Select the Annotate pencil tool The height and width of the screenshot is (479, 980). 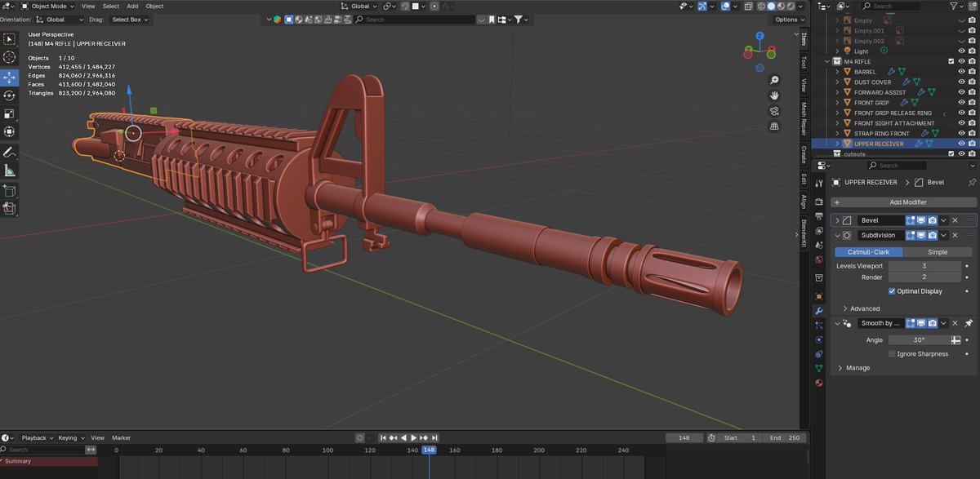[9, 153]
